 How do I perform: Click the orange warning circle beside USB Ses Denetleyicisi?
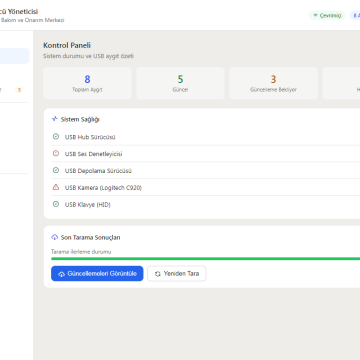coord(56,153)
